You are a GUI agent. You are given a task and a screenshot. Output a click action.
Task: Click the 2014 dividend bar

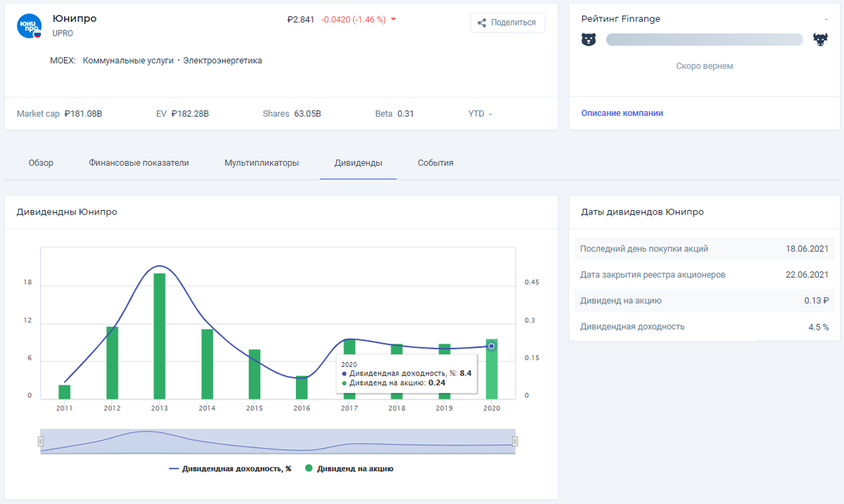pos(207,364)
